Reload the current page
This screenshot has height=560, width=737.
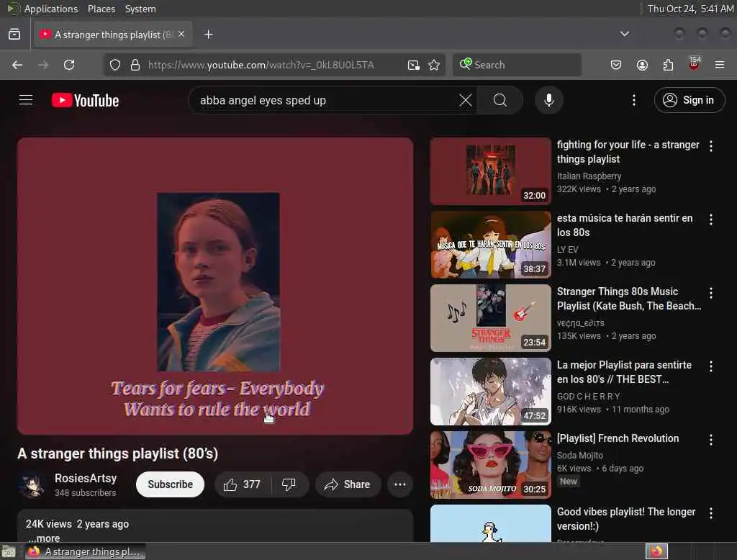[x=69, y=65]
